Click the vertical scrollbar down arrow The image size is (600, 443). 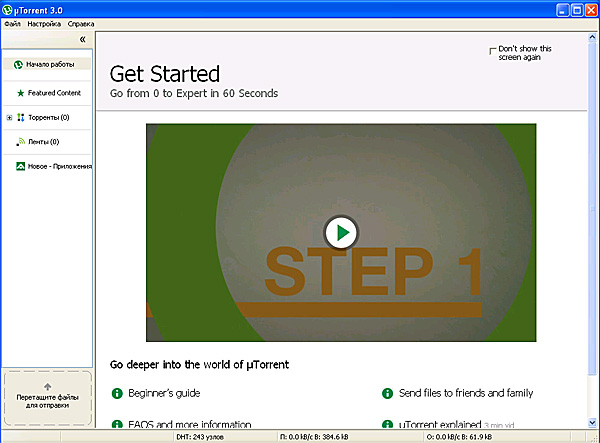(x=593, y=424)
